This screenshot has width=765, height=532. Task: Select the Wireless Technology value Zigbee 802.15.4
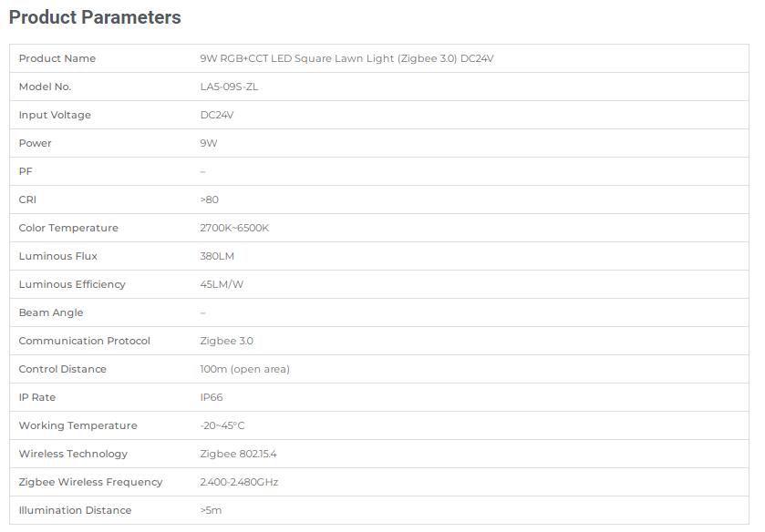[239, 454]
